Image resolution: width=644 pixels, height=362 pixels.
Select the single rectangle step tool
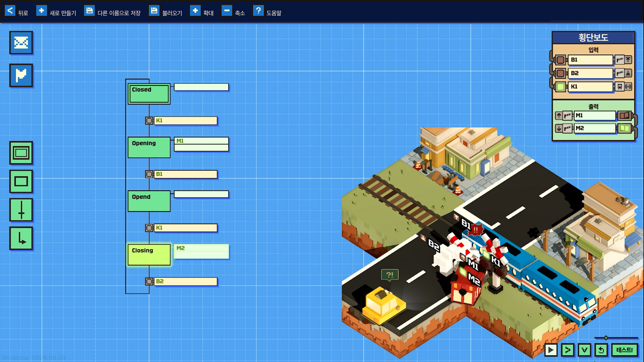coord(21,181)
